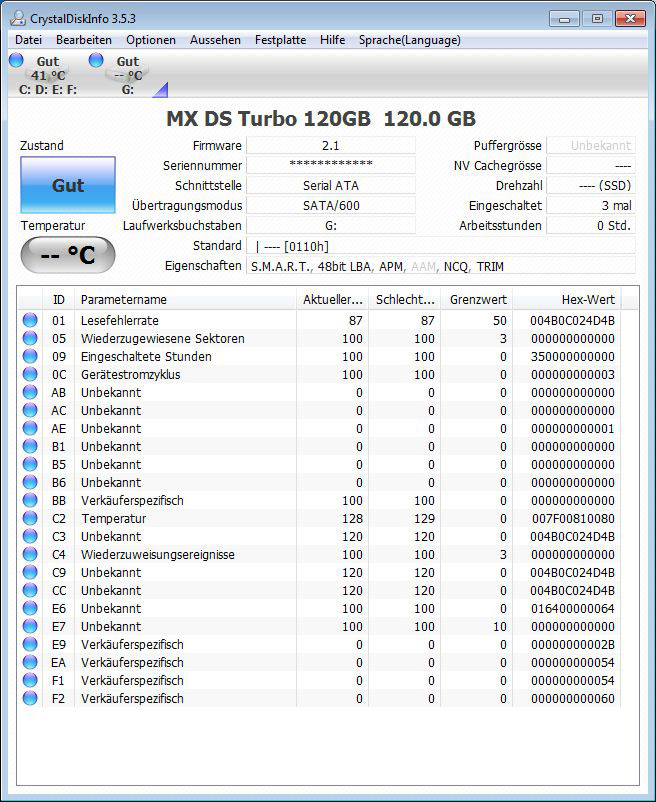
Task: Click the status icon for Eingeschaltete Stunden
Action: 30,356
